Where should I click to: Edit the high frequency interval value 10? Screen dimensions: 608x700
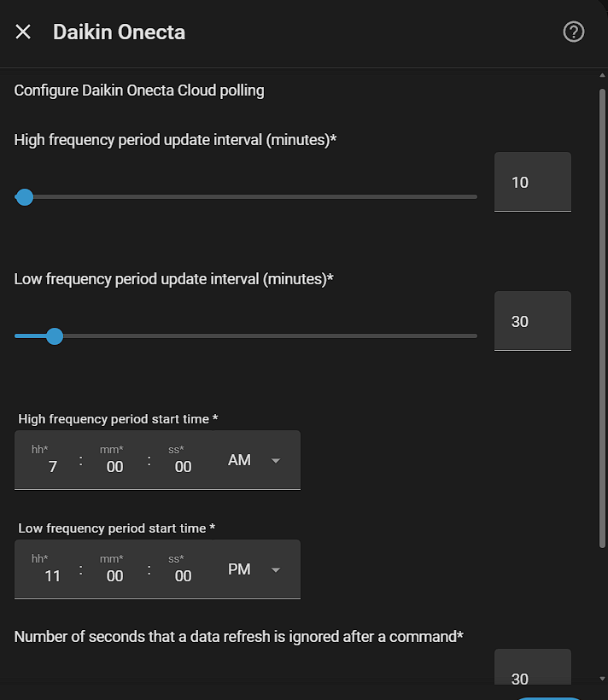pyautogui.click(x=533, y=182)
